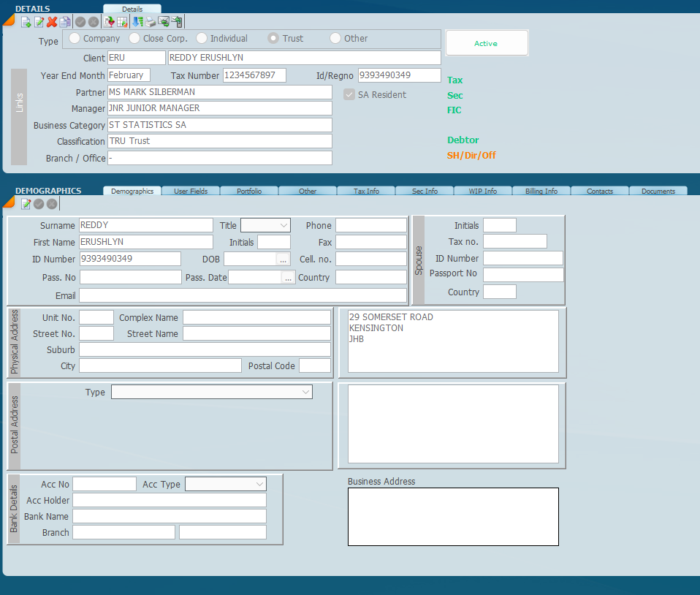Select the Company type radio button

pos(75,38)
